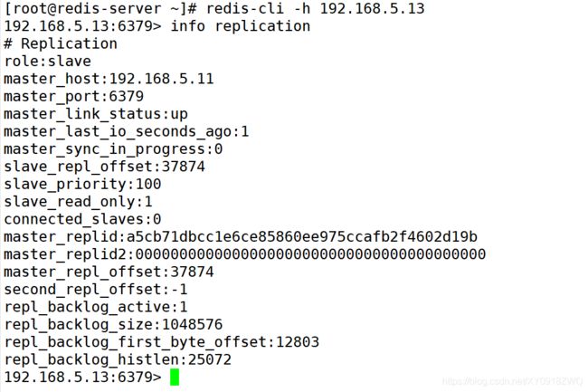The width and height of the screenshot is (588, 392).
Task: Click the master_last_io_seconds_ago:1 line
Action: point(127,131)
